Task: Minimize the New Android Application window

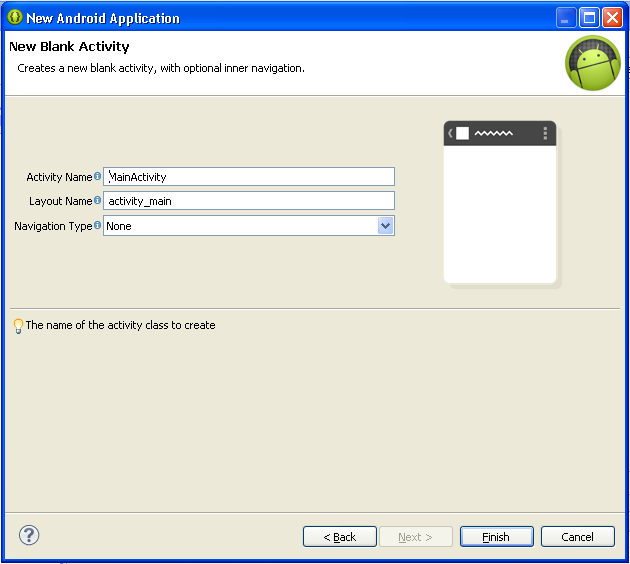Action: click(566, 18)
